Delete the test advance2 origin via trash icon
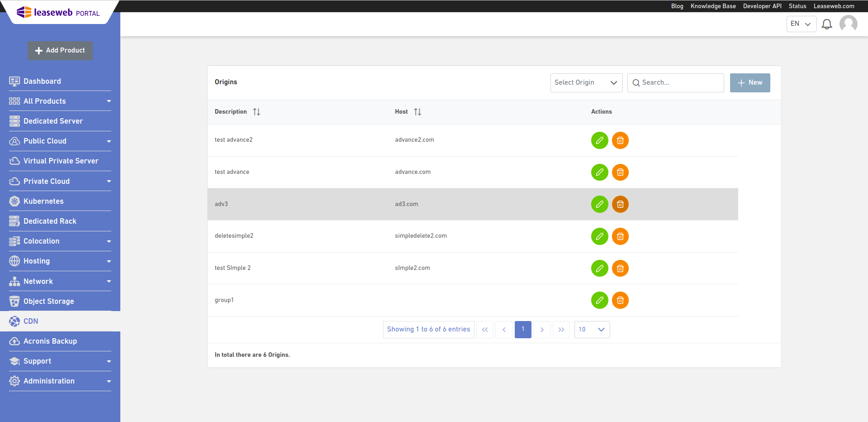The width and height of the screenshot is (868, 422). [620, 140]
